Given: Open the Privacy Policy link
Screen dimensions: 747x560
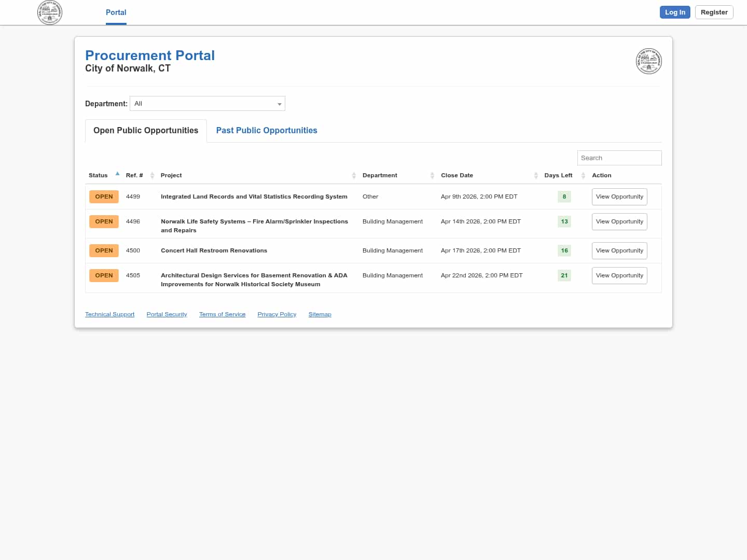Looking at the screenshot, I should 276,314.
